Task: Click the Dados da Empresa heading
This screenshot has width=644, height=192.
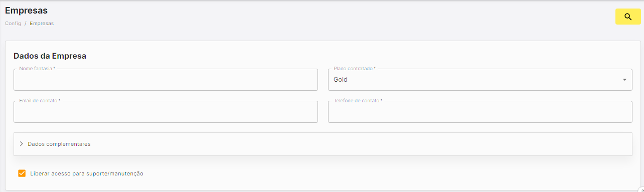Action: [x=50, y=56]
